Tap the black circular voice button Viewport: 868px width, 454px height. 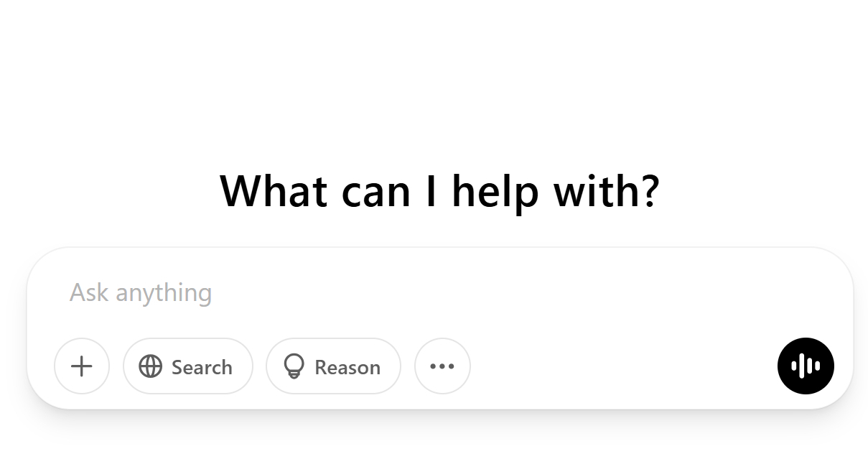[x=806, y=366]
